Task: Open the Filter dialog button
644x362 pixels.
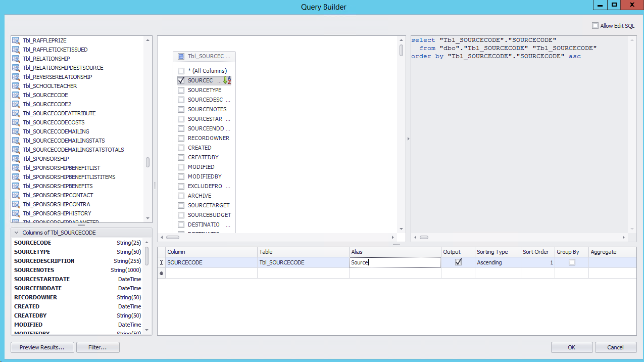Action: 97,347
